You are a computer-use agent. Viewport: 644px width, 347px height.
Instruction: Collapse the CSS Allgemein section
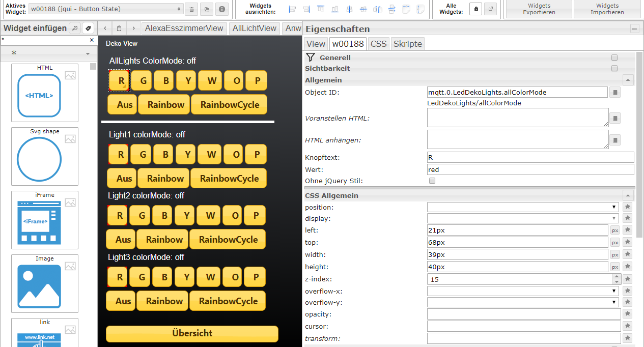click(x=628, y=195)
